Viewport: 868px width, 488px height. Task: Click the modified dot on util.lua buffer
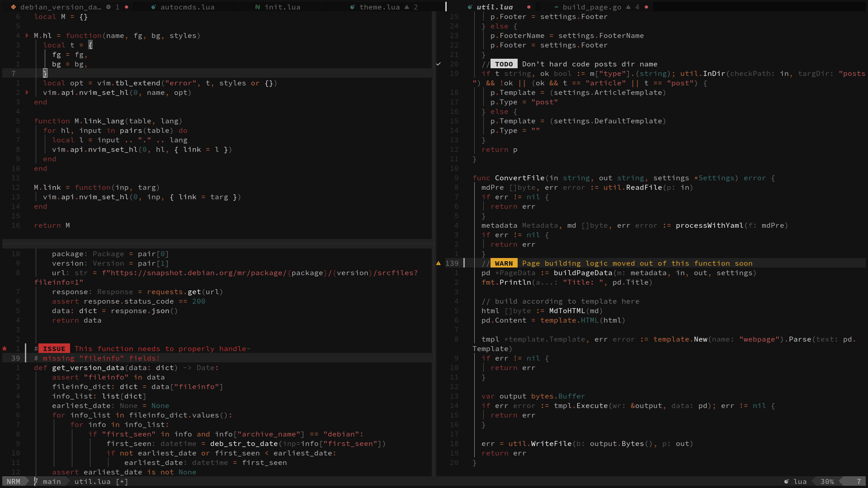point(529,7)
